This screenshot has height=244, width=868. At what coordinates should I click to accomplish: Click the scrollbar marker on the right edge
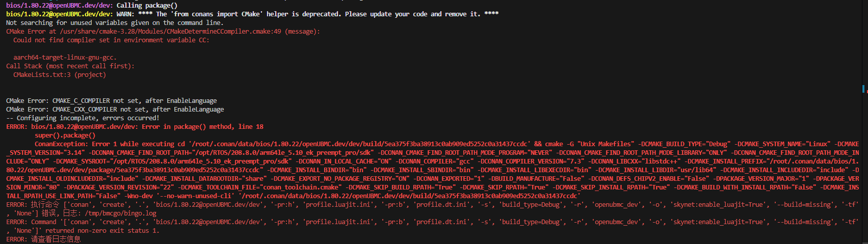(x=863, y=89)
